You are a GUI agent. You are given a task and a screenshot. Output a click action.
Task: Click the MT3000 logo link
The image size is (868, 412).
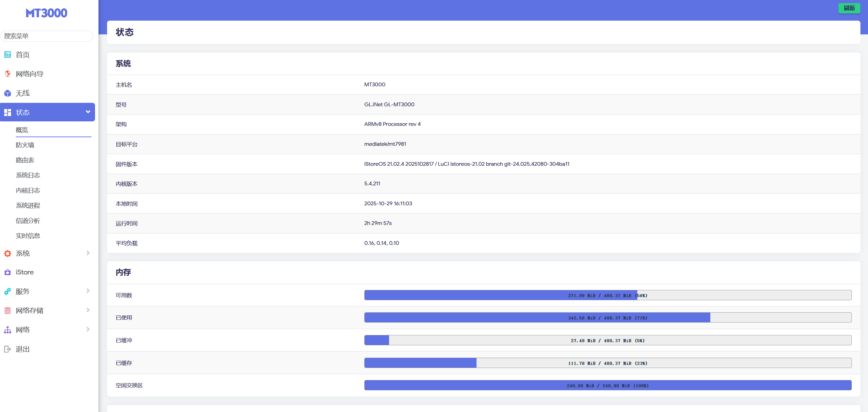pyautogui.click(x=46, y=13)
